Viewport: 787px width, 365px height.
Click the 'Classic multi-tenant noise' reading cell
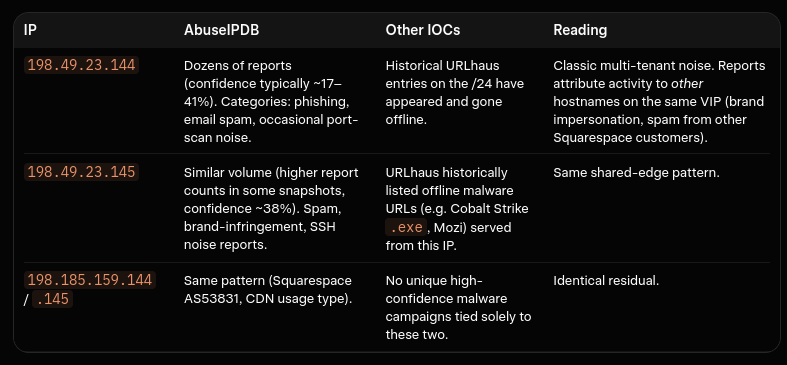tap(660, 102)
